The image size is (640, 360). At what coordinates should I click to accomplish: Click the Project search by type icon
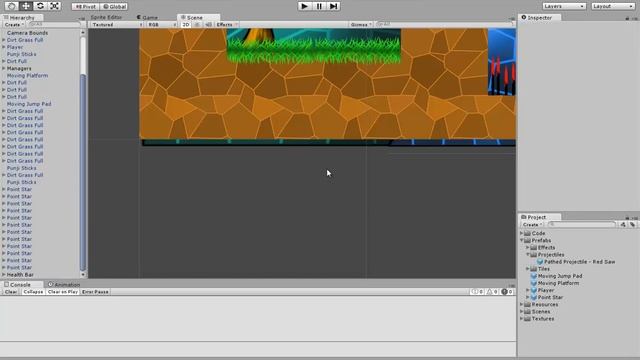pos(623,224)
